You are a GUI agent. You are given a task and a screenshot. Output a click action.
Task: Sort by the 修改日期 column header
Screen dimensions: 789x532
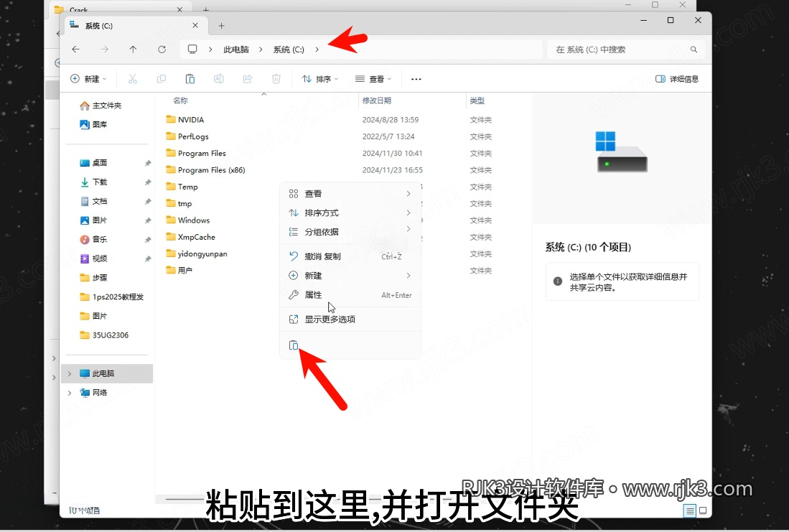(376, 101)
